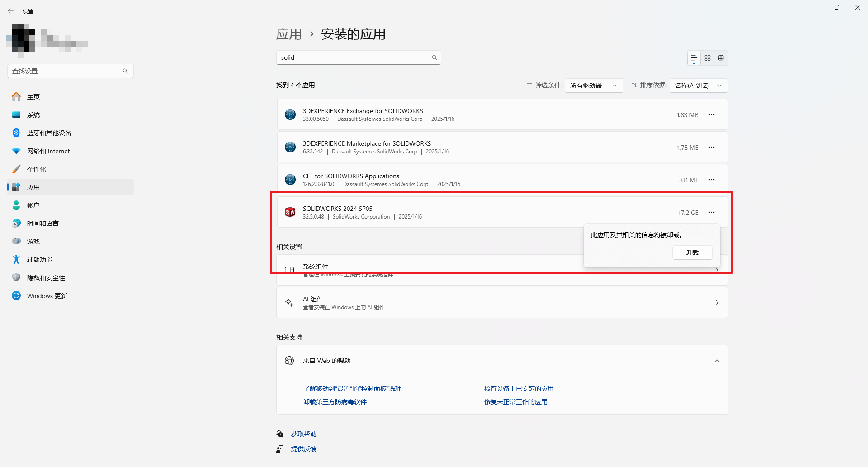Image resolution: width=868 pixels, height=467 pixels.
Task: Open 游戏 settings
Action: point(71,242)
